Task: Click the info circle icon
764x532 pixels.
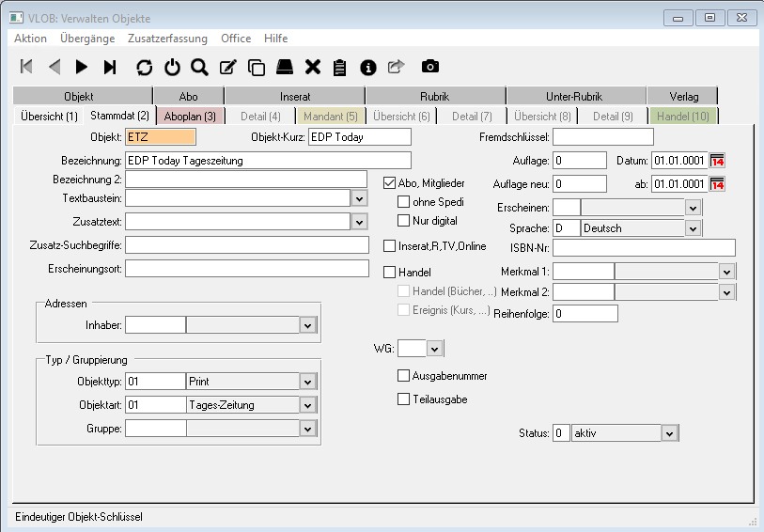Action: [x=368, y=67]
